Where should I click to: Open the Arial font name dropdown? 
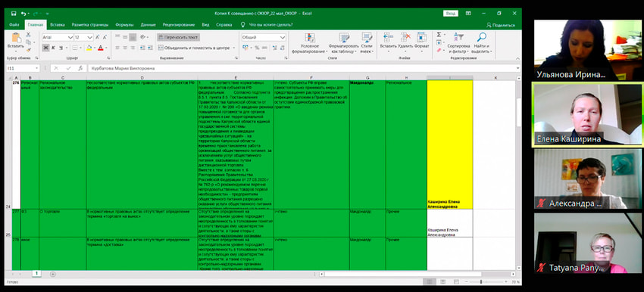click(71, 37)
